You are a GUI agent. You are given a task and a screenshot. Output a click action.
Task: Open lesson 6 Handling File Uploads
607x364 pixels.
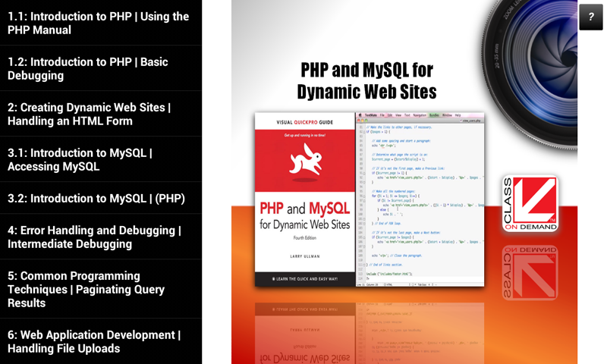(x=101, y=341)
